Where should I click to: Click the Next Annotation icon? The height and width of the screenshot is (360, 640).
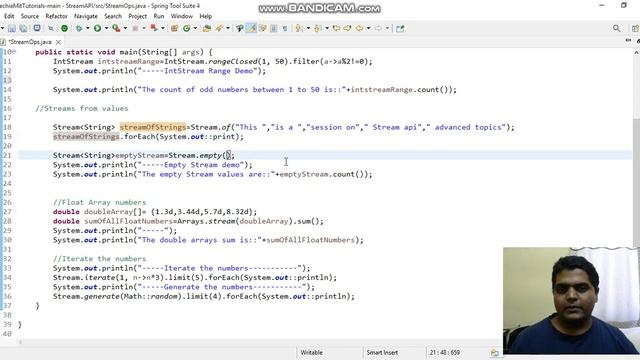pos(299,28)
